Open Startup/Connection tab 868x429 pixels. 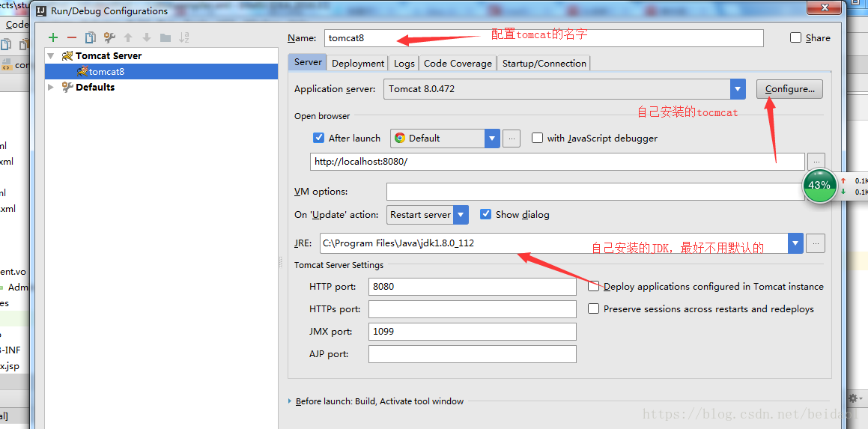[x=544, y=63]
